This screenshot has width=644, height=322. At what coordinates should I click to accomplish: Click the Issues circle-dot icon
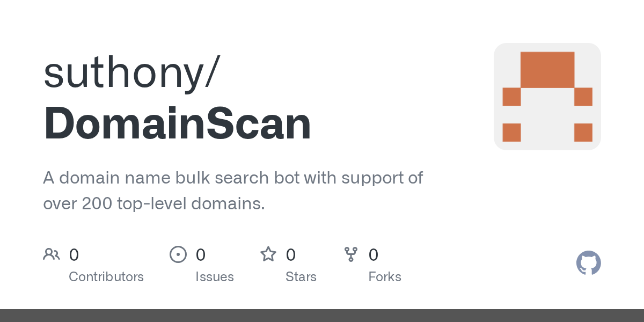click(178, 254)
